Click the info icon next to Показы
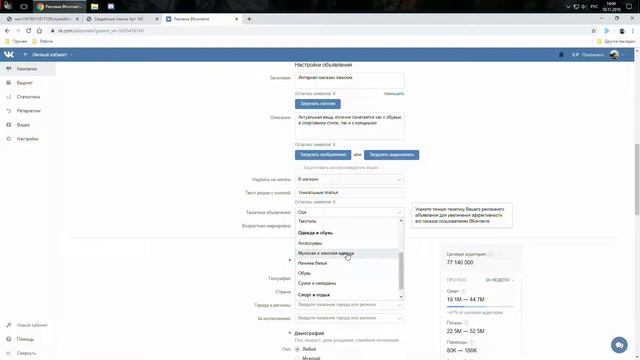Image resolution: width=640 pixels, height=360 pixels. click(x=466, y=322)
